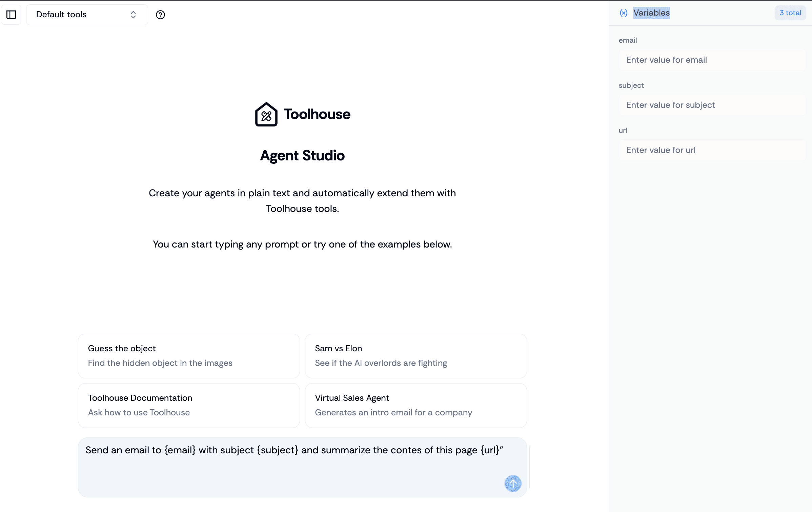Screen dimensions: 812x512
Task: Click the email variable label
Action: pos(628,40)
